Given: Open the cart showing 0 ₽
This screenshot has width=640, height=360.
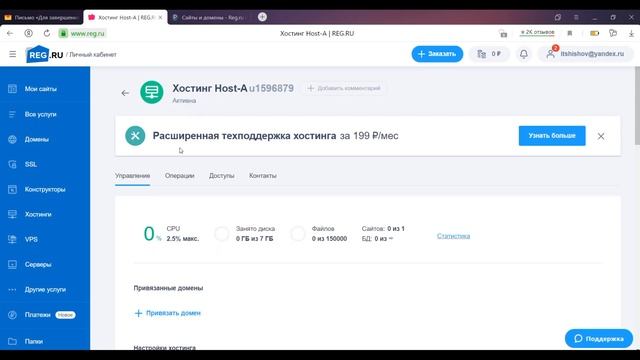Looking at the screenshot, I should 489,54.
